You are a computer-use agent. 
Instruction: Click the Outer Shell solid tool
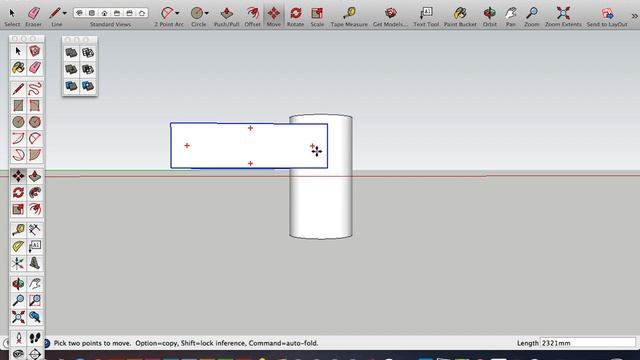pos(71,53)
